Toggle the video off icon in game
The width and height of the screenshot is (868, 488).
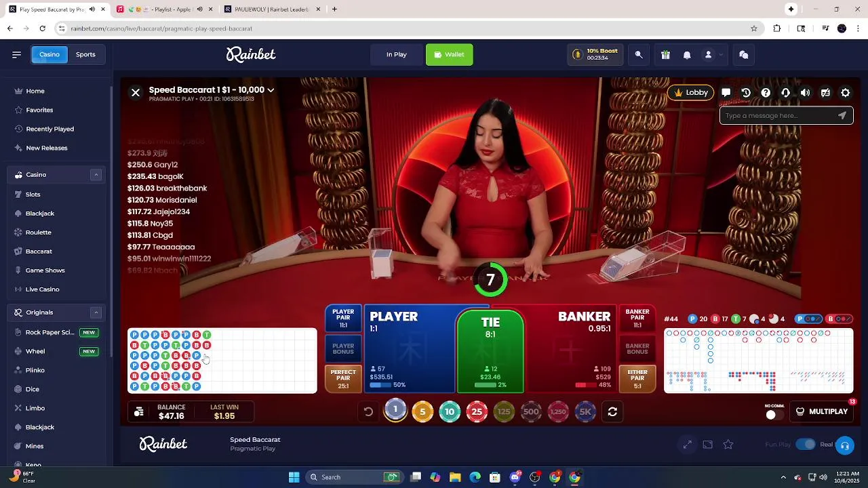pyautogui.click(x=825, y=93)
